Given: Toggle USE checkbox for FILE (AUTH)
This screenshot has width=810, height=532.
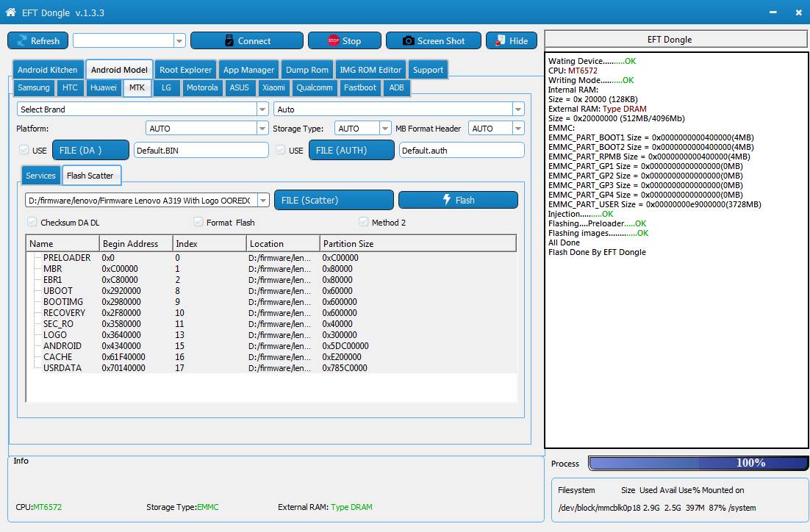Looking at the screenshot, I should (281, 150).
